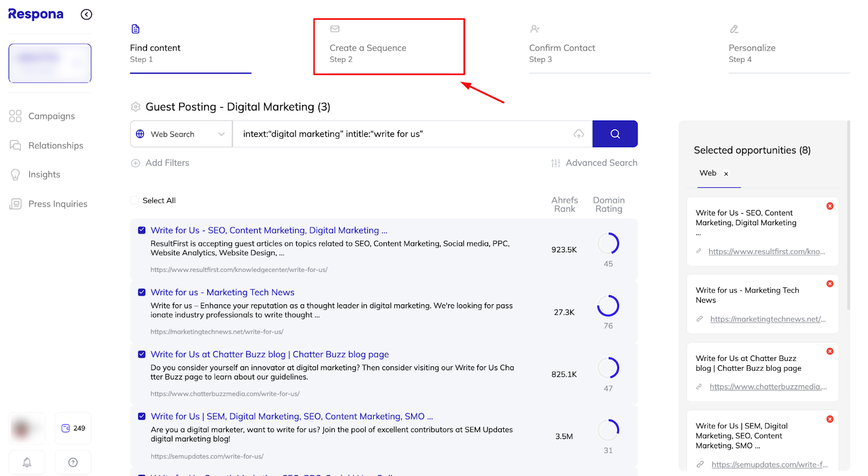Screen dimensions: 868x476
Task: Click the Insights lightbulb icon
Action: coord(15,175)
